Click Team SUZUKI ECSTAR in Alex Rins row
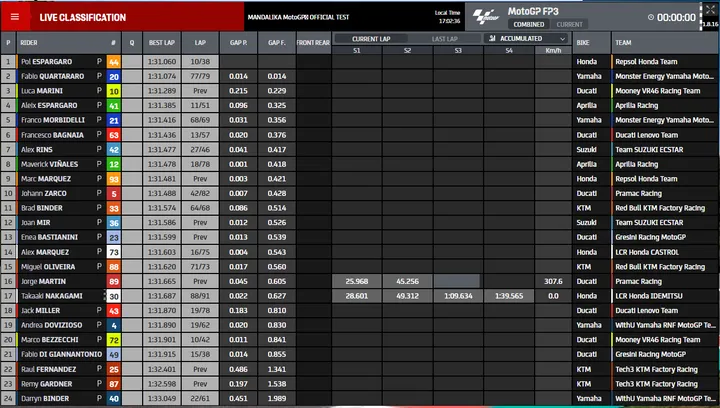The height and width of the screenshot is (408, 720). 649,150
